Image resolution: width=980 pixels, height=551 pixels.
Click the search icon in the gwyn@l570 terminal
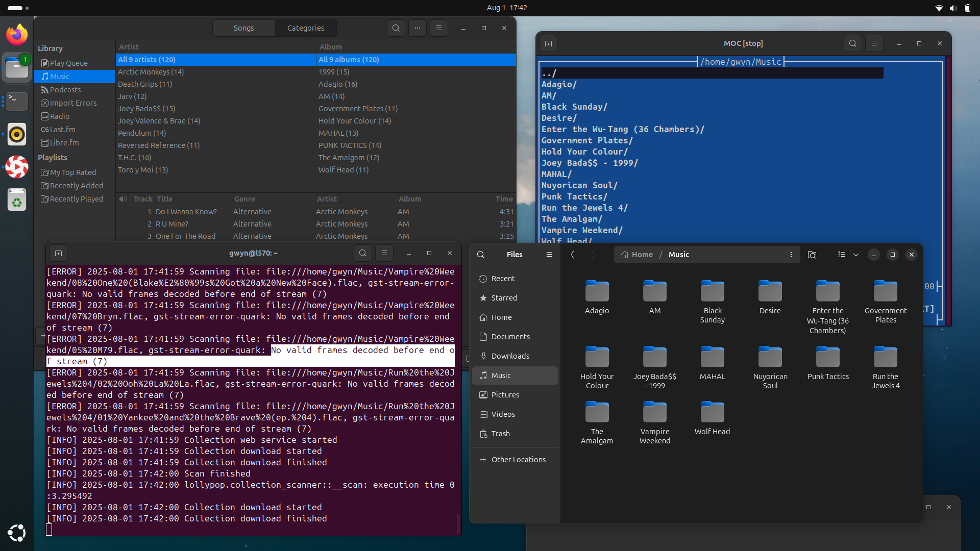point(363,253)
